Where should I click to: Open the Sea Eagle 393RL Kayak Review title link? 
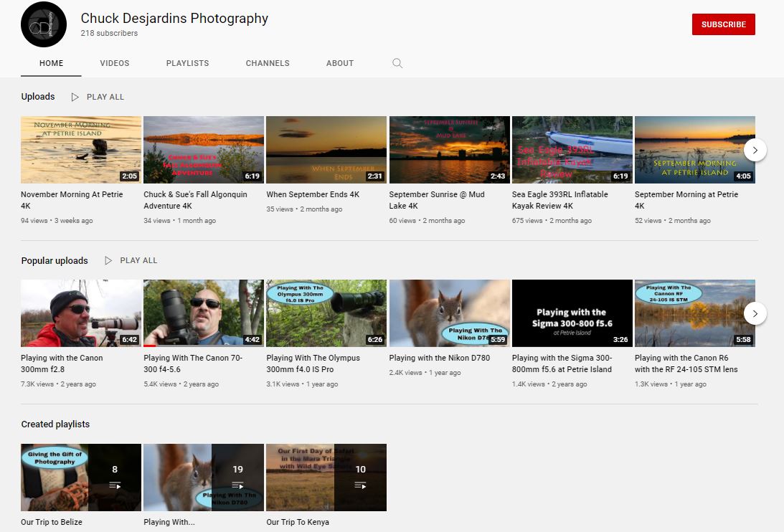click(559, 200)
